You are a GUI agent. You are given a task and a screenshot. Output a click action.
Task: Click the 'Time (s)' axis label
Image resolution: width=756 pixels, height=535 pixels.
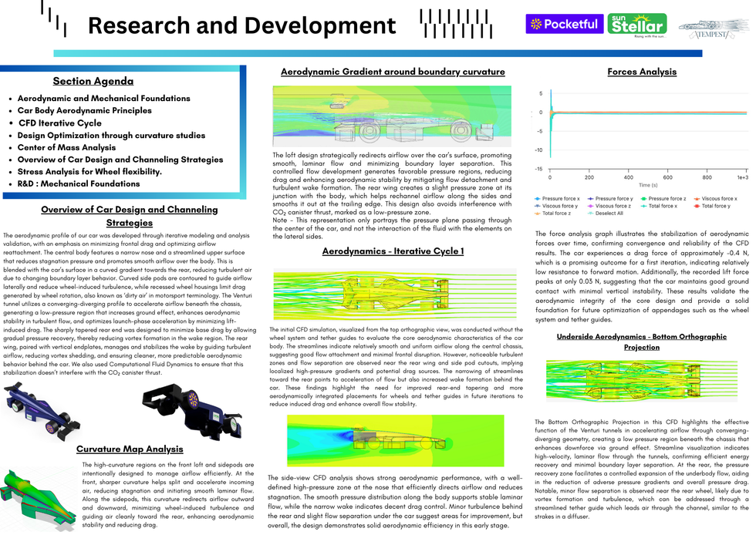[648, 185]
